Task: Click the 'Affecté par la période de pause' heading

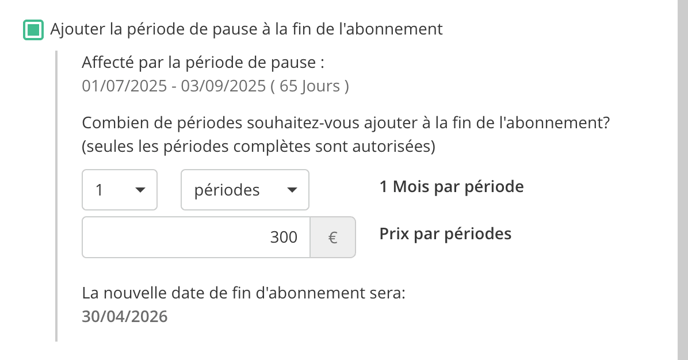Action: [x=203, y=63]
